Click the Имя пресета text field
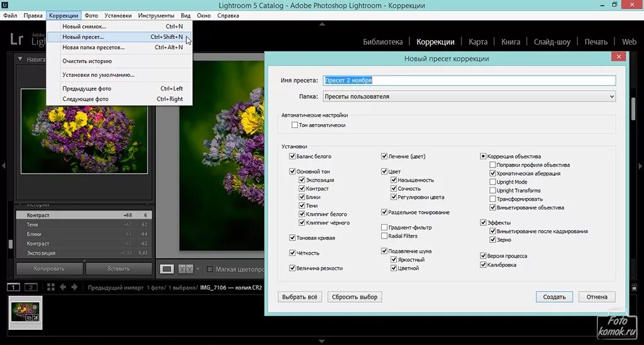Viewport: 644px width, 345px height. click(469, 81)
